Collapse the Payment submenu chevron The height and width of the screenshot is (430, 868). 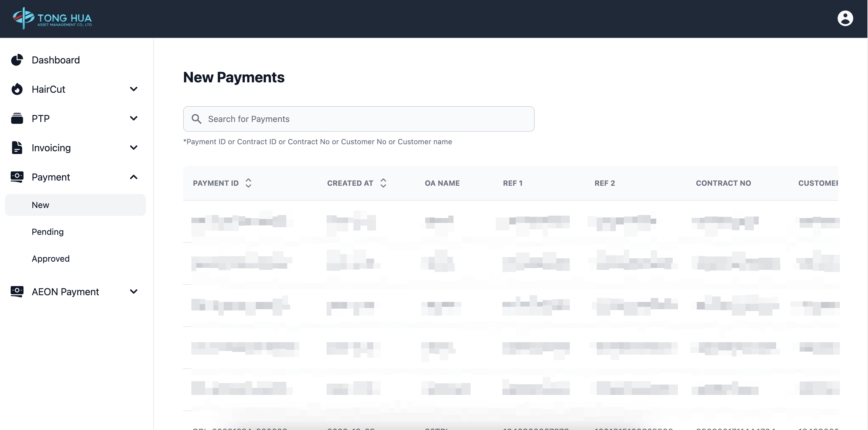click(134, 177)
